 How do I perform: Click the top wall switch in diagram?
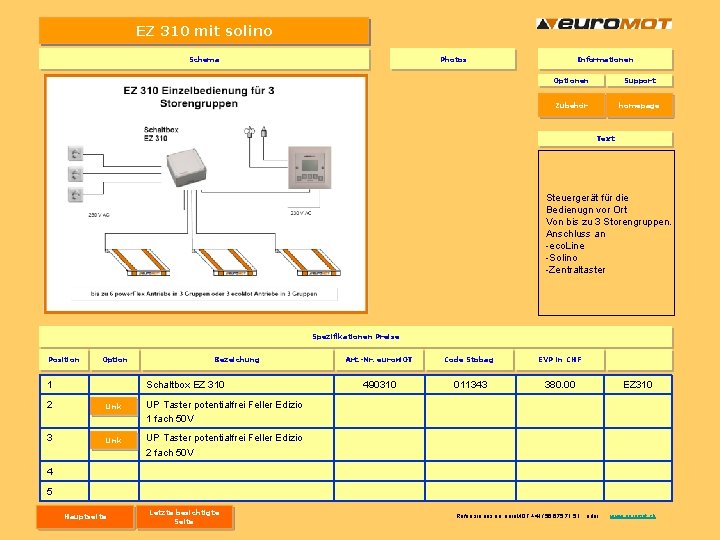coord(75,153)
